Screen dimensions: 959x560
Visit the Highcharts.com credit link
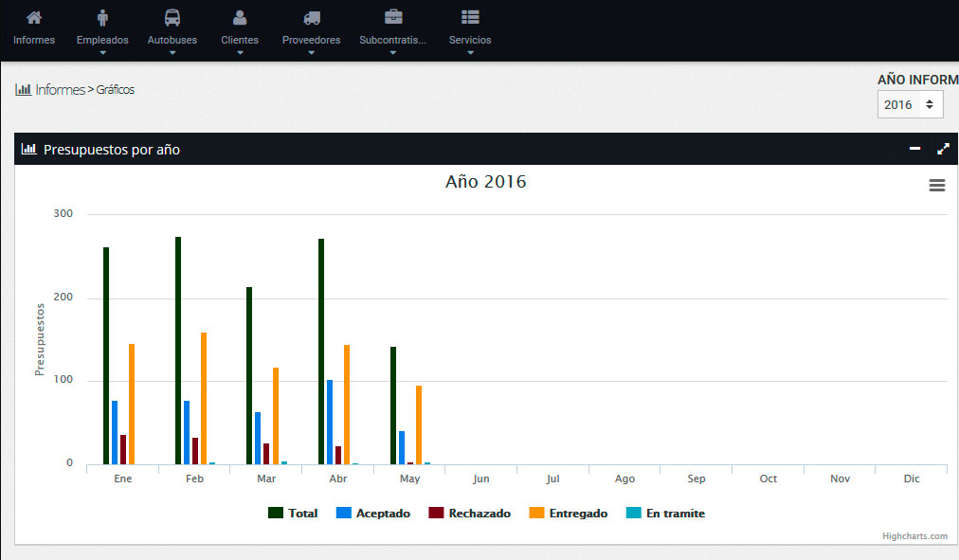pos(914,536)
